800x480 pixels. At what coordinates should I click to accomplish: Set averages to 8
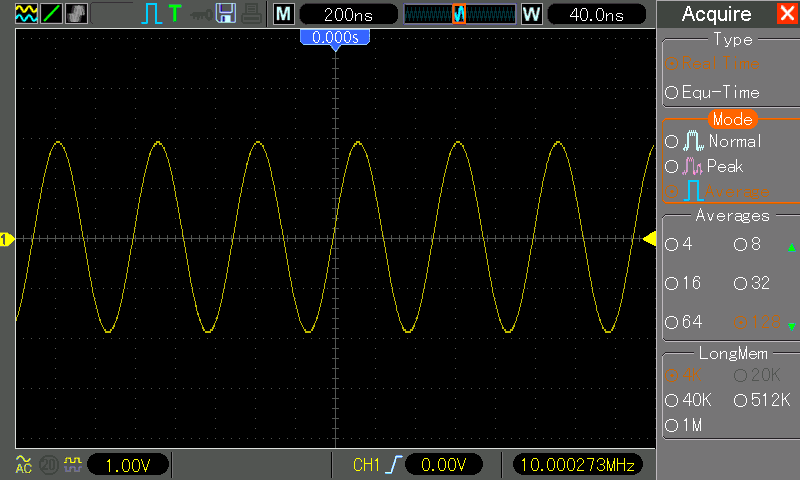(x=747, y=244)
